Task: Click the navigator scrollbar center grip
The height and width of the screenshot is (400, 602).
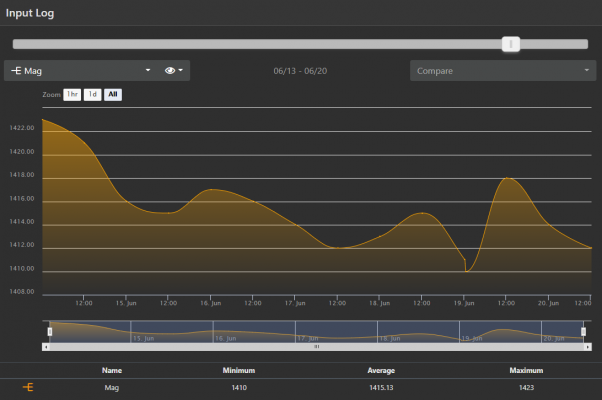Action: point(317,347)
